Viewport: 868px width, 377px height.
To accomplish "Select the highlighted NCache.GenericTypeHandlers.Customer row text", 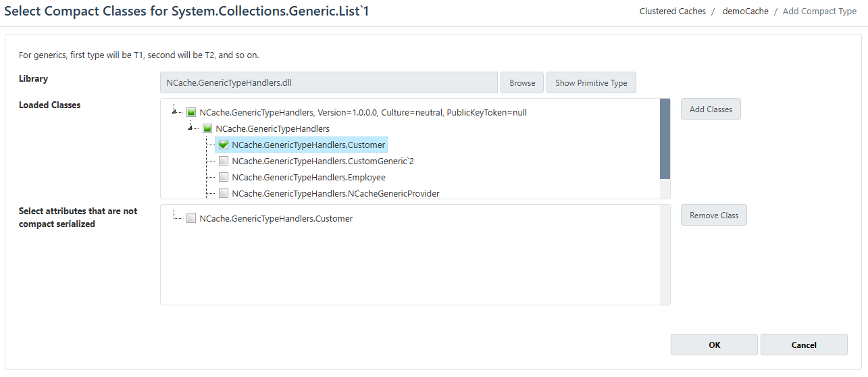I will pos(309,145).
